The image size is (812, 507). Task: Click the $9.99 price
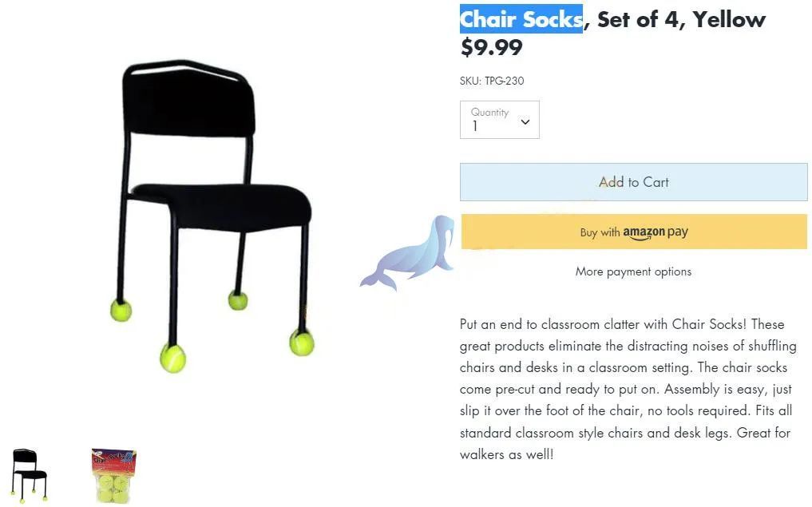[x=492, y=48]
